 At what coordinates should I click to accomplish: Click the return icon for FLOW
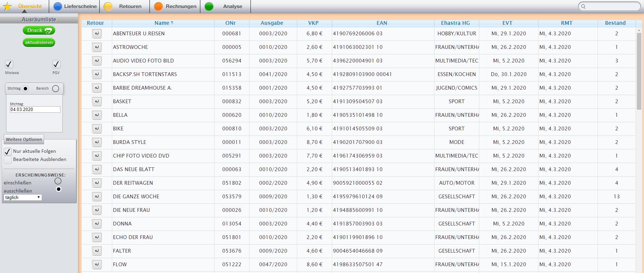pos(97,265)
